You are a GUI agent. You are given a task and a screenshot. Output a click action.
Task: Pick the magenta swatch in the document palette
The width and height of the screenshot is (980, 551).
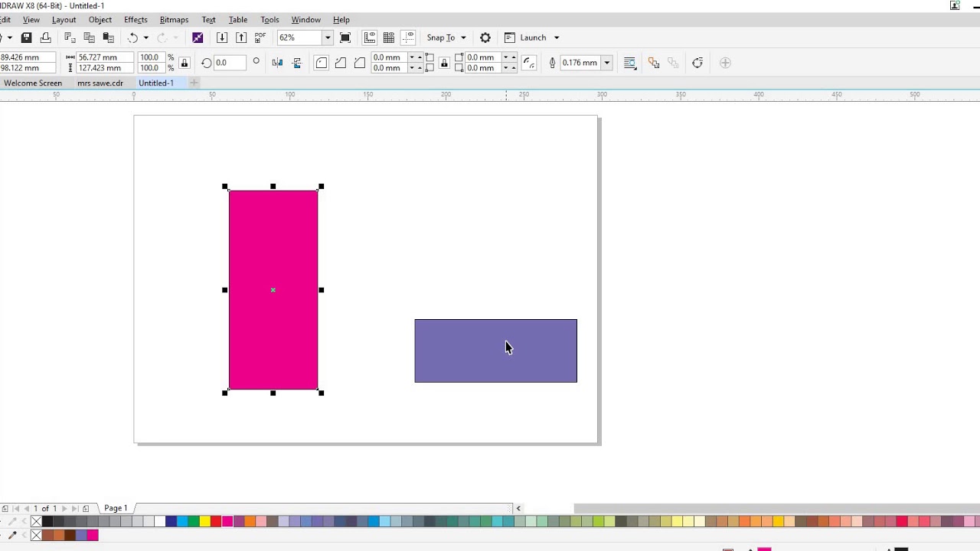93,536
